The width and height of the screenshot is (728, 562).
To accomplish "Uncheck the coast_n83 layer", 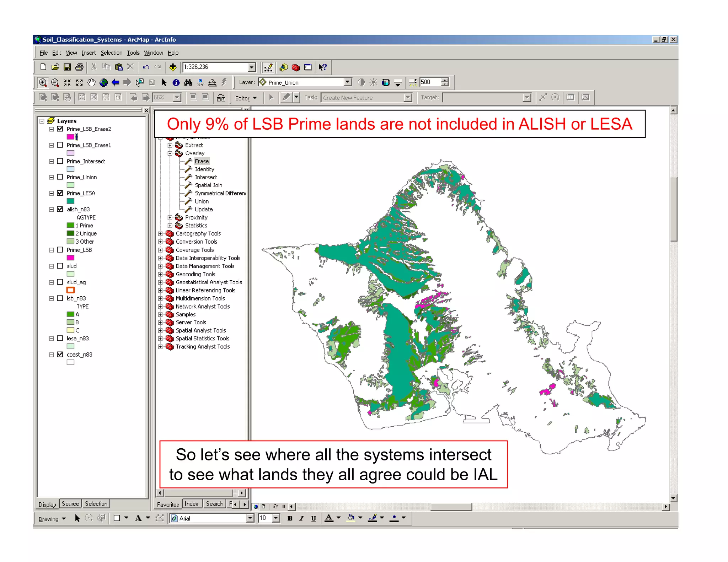I will [60, 354].
